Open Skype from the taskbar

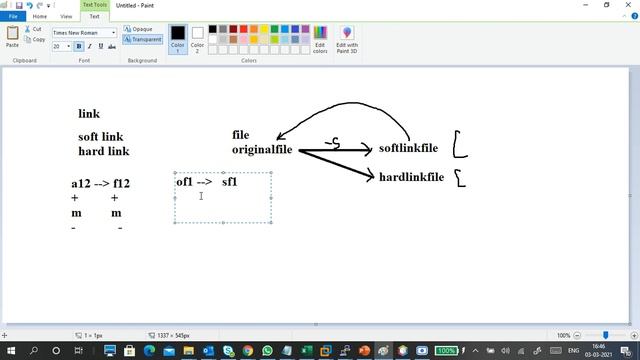click(x=228, y=351)
